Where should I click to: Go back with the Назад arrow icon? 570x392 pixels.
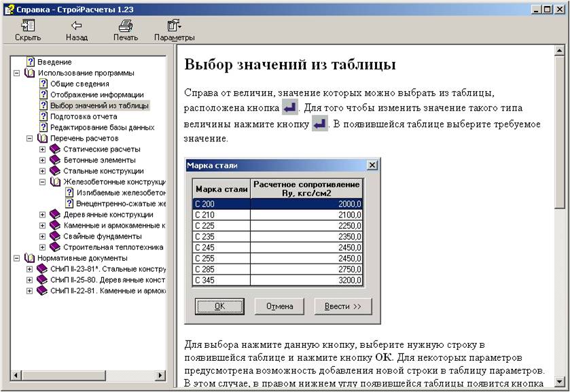pyautogui.click(x=76, y=25)
